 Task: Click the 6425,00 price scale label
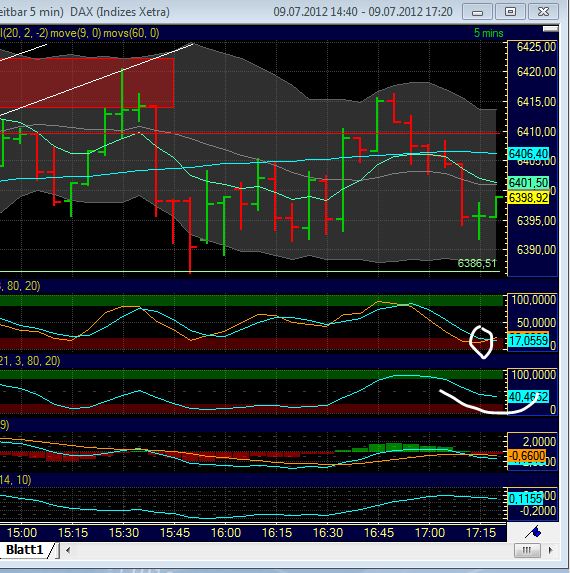[536, 47]
